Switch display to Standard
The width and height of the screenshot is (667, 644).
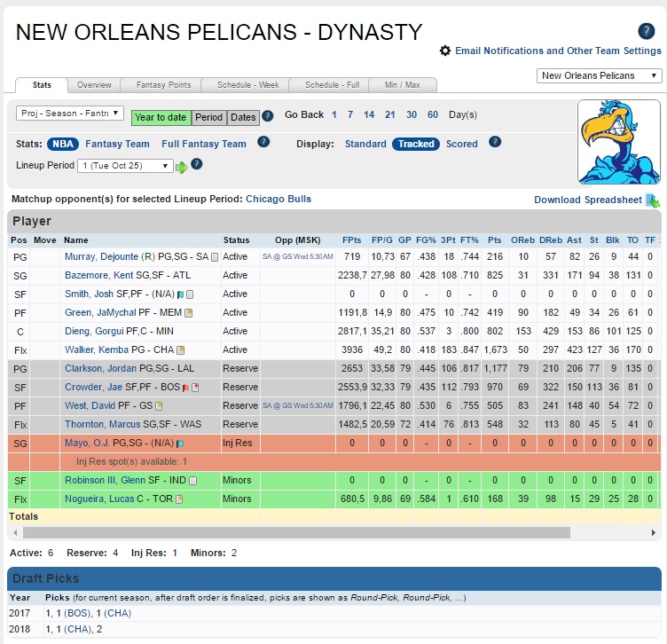(365, 144)
